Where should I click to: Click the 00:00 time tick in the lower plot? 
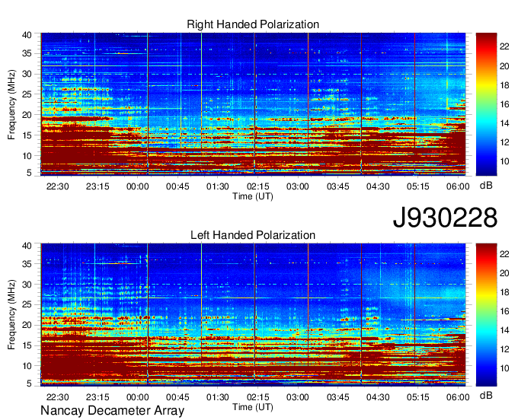[137, 397]
